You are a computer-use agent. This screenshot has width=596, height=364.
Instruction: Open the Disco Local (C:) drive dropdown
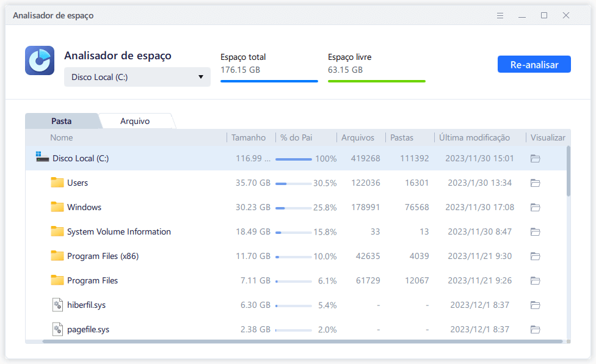[137, 77]
